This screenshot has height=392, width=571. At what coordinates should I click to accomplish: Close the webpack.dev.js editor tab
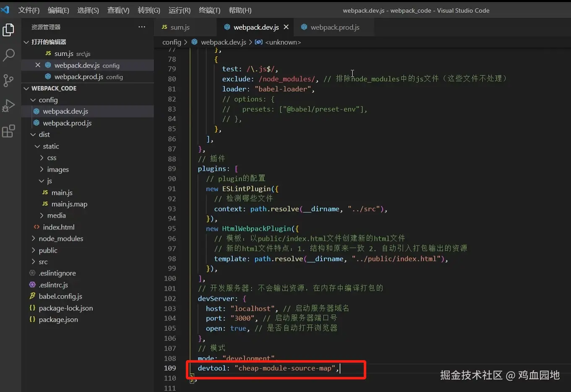[286, 27]
